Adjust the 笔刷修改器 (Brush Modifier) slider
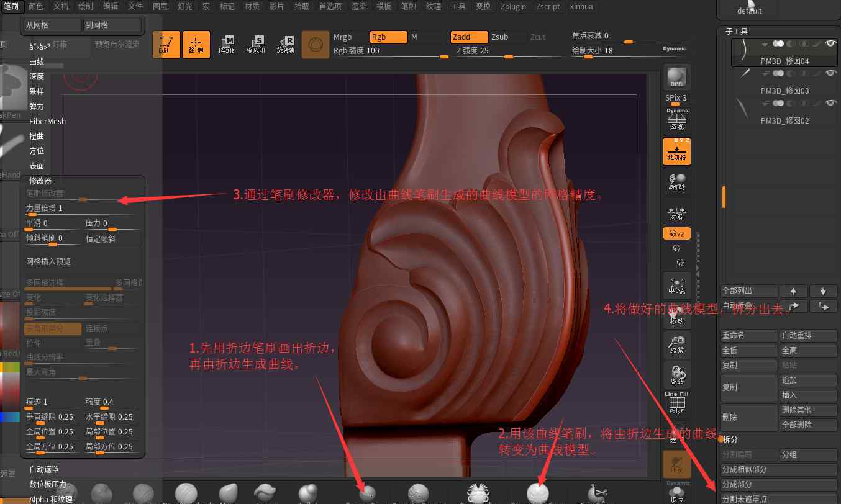 coord(82,195)
